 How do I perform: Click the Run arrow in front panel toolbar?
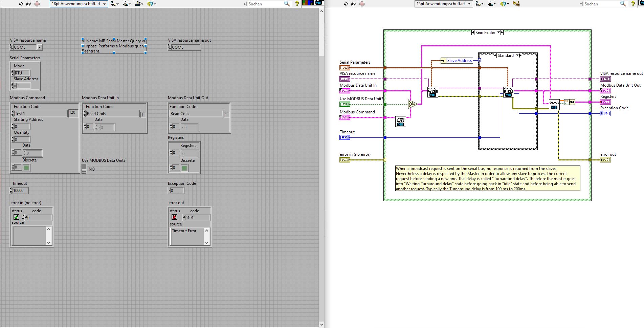click(21, 4)
